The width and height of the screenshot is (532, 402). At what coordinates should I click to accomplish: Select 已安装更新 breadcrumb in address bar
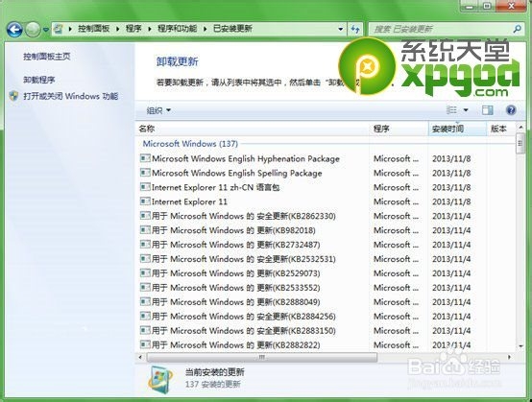point(232,29)
